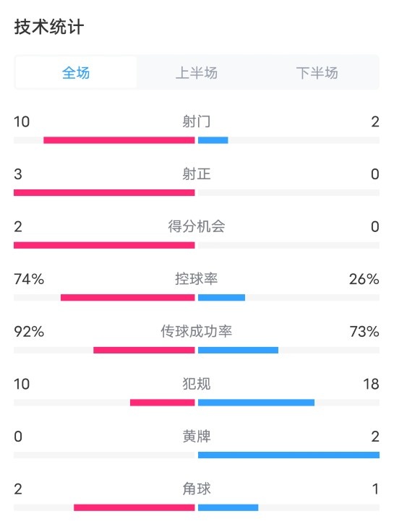Viewport: 394px width, 532px height.
Task: Click the pink 得分机会 bar
Action: click(104, 245)
